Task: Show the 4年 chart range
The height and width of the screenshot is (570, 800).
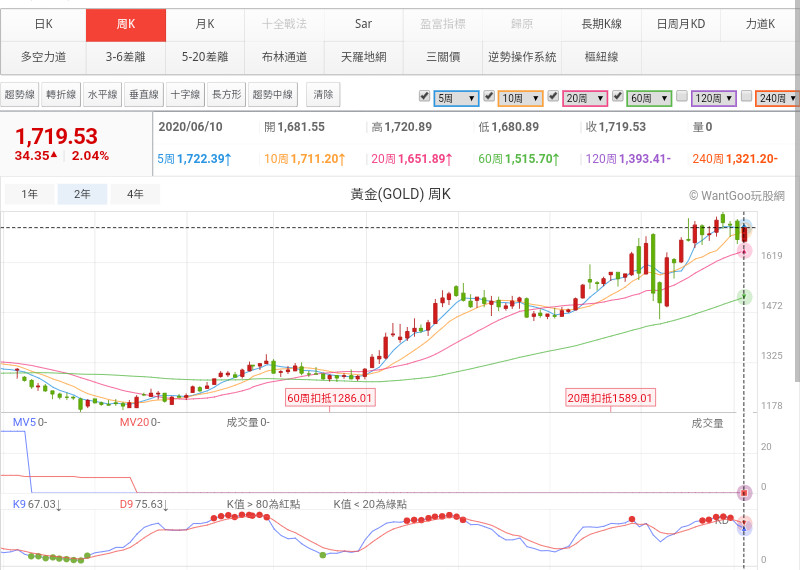Action: click(135, 195)
